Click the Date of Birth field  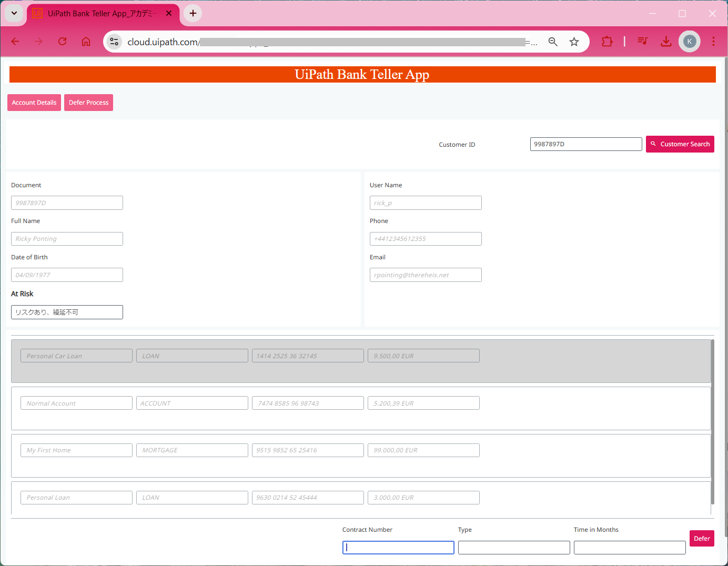(x=67, y=275)
